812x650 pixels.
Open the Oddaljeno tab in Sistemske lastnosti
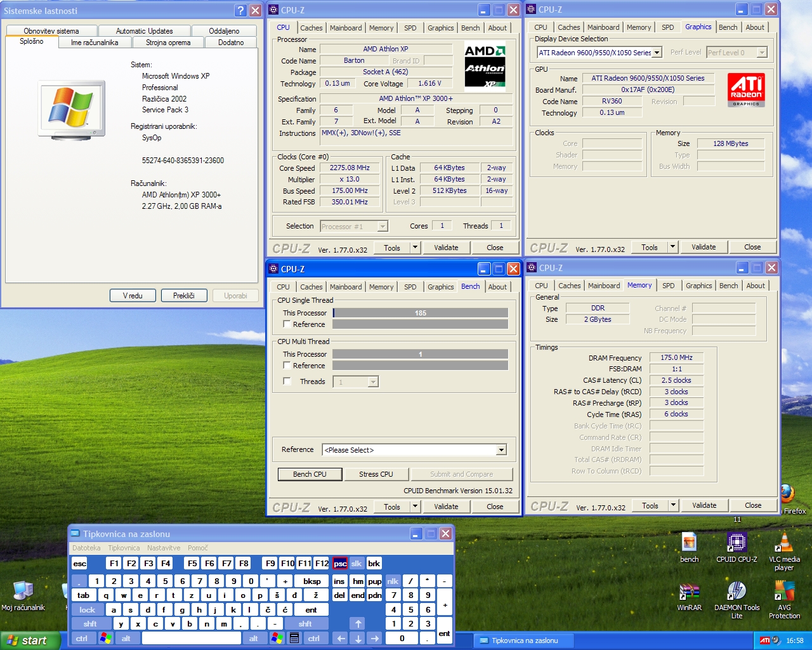click(224, 31)
